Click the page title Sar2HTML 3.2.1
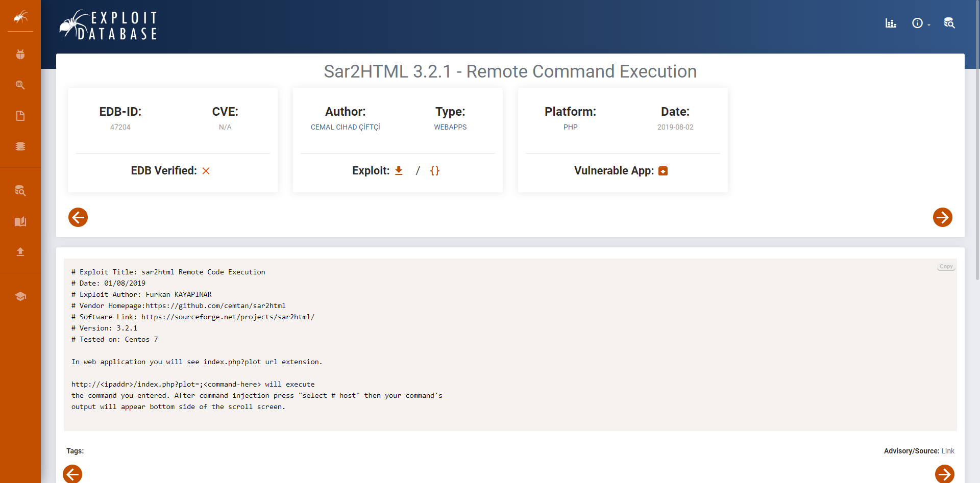The width and height of the screenshot is (980, 483). 510,71
